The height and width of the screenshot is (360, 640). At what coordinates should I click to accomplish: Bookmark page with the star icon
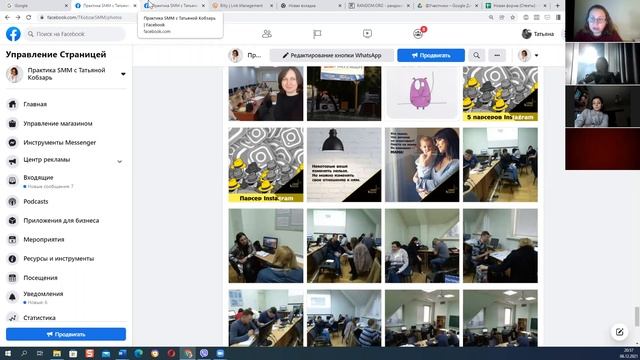click(x=513, y=17)
